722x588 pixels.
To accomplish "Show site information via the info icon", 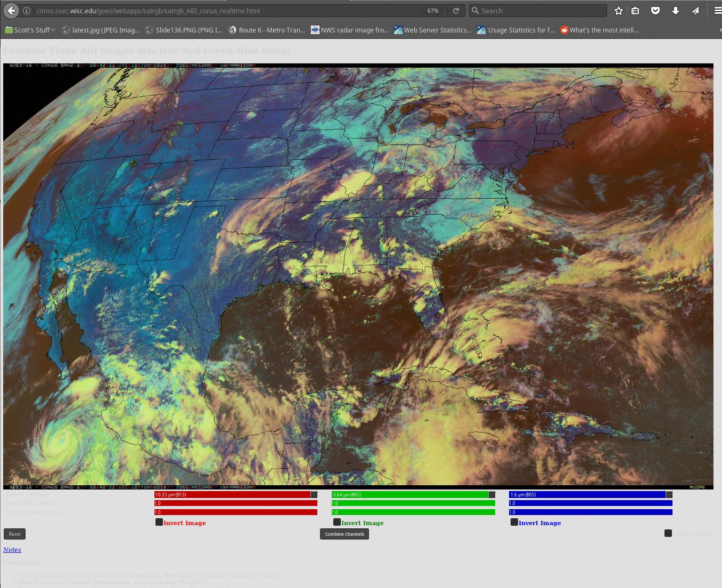I will (27, 11).
